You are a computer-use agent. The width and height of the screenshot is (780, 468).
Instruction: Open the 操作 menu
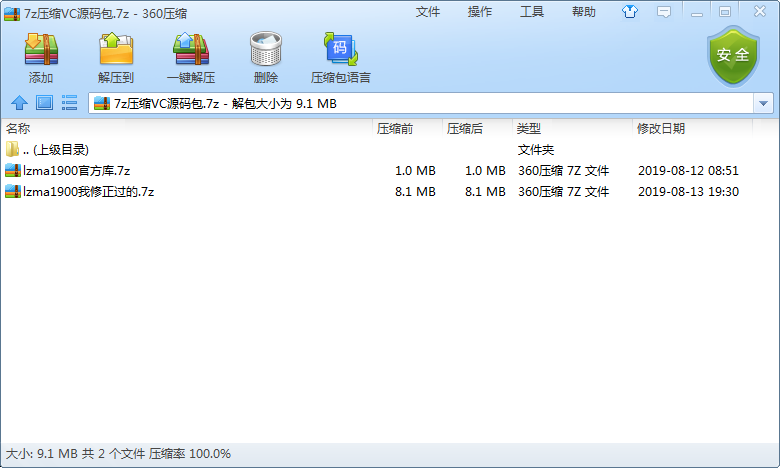(x=480, y=12)
